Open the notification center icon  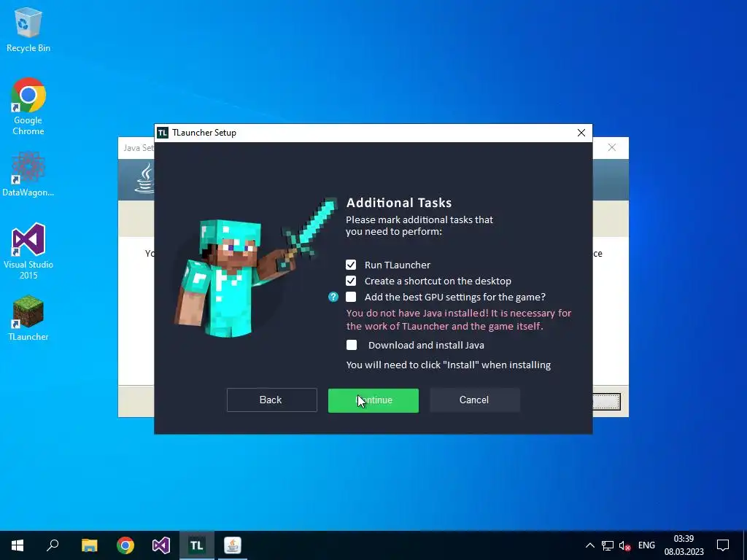pyautogui.click(x=723, y=545)
